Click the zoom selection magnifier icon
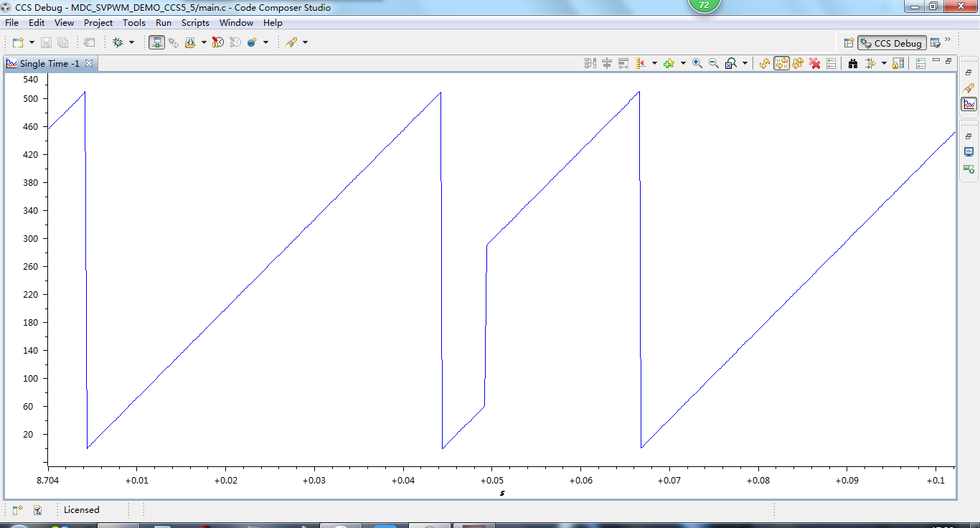 point(731,63)
